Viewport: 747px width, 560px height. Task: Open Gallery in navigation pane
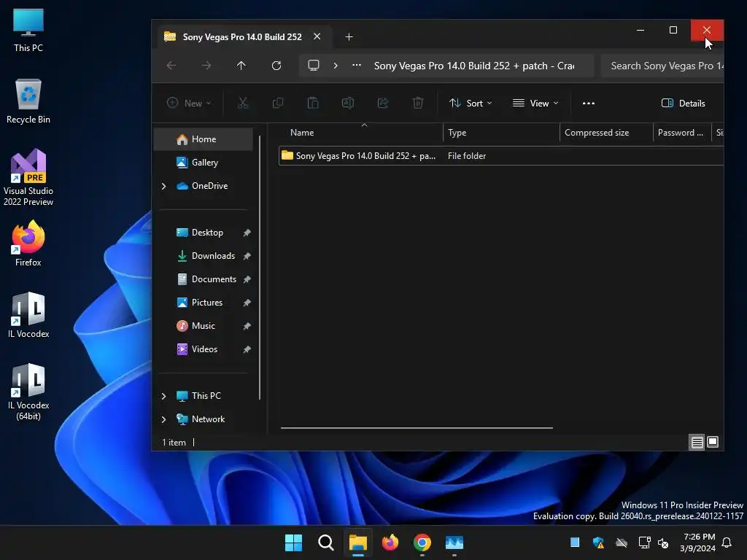pos(204,163)
